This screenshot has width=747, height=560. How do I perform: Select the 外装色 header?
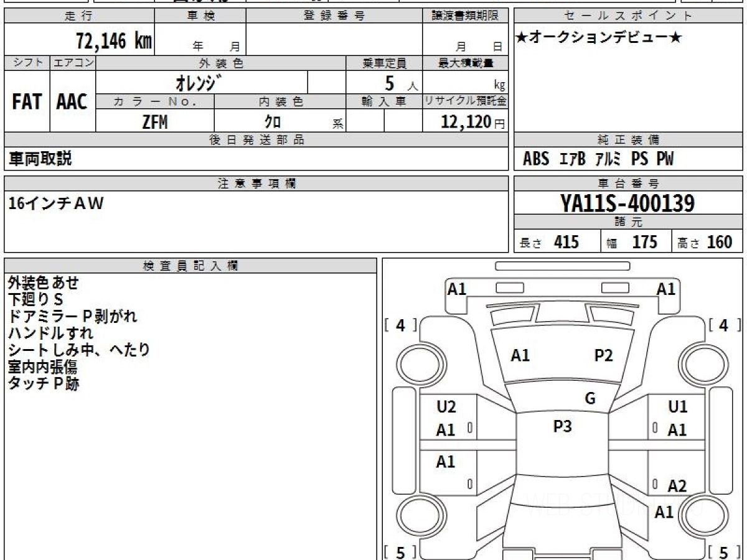[221, 63]
